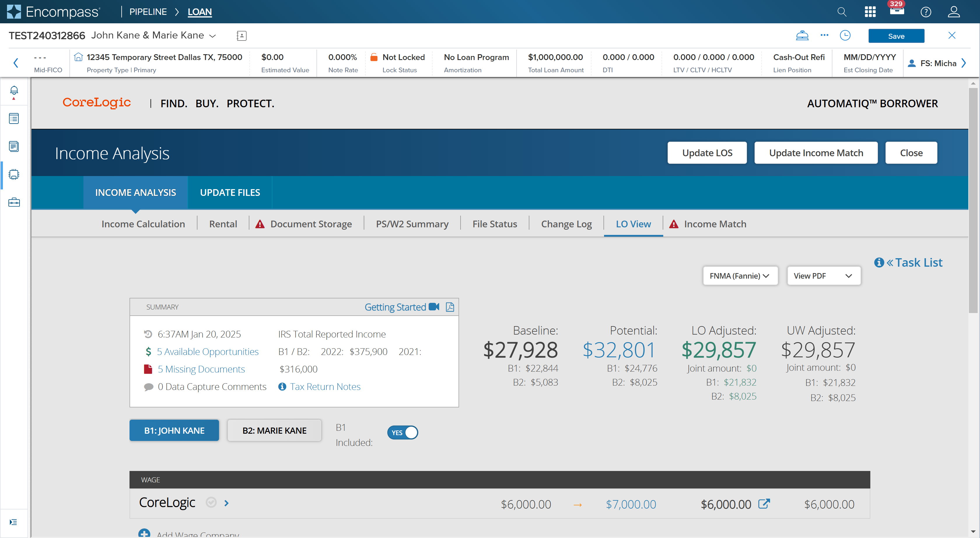Open the documents sidebar icon

(x=14, y=146)
